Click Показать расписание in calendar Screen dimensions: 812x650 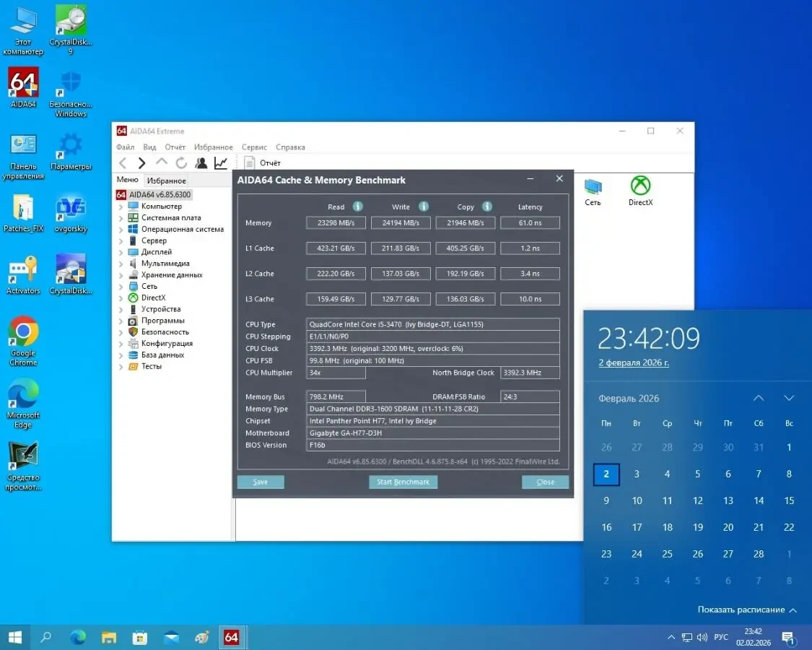747,610
